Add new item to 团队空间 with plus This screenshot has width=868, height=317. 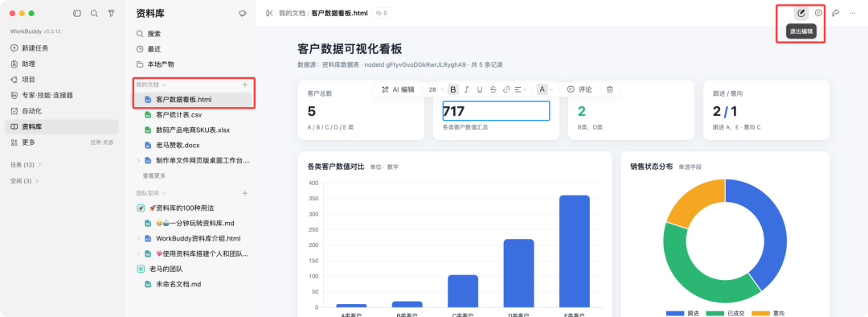pos(244,193)
